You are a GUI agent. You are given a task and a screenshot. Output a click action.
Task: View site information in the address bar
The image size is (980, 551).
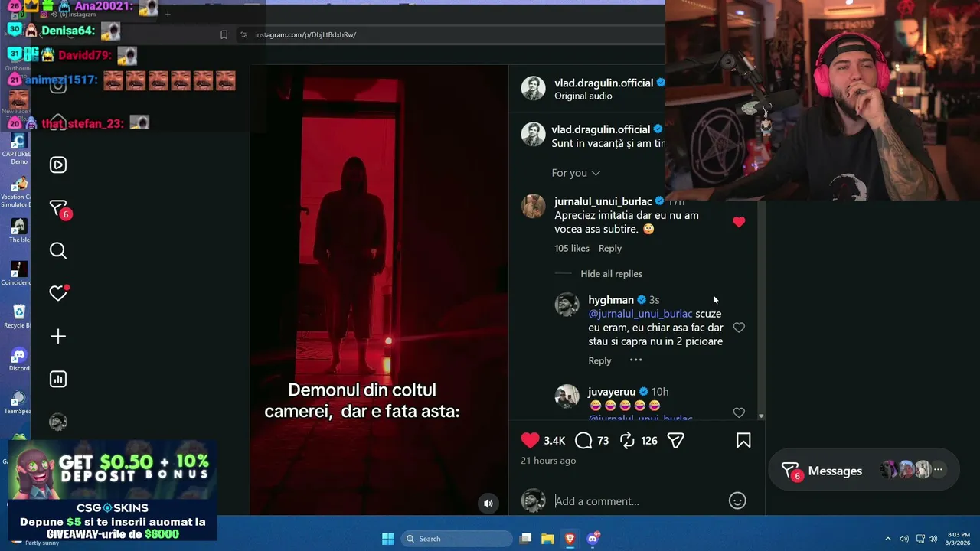(x=243, y=34)
